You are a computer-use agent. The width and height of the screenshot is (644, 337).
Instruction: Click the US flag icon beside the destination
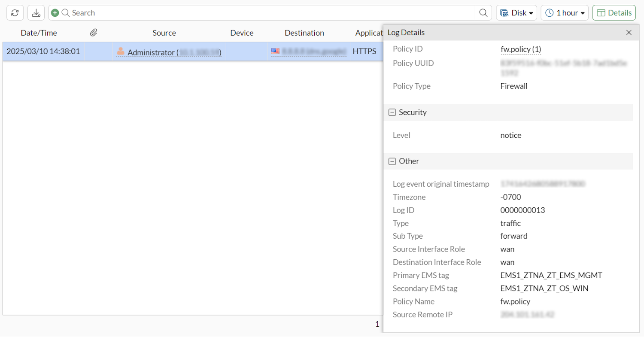(275, 51)
